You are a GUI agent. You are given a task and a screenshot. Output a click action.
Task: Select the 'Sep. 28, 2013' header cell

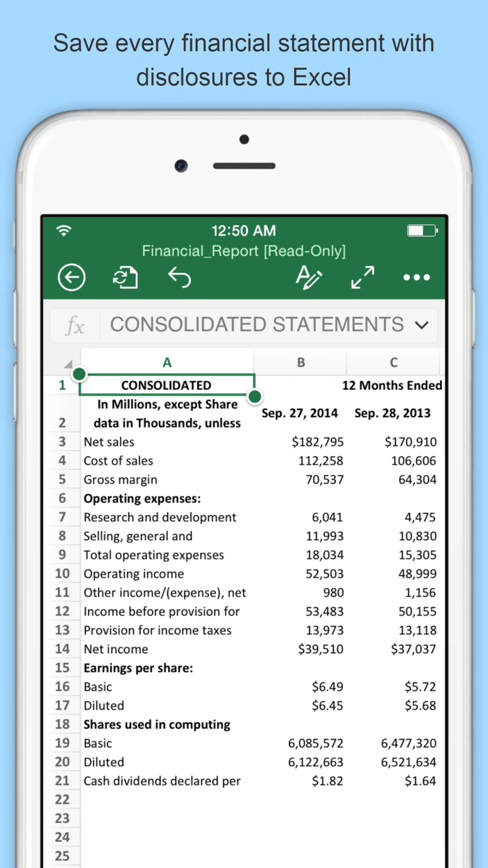point(392,413)
